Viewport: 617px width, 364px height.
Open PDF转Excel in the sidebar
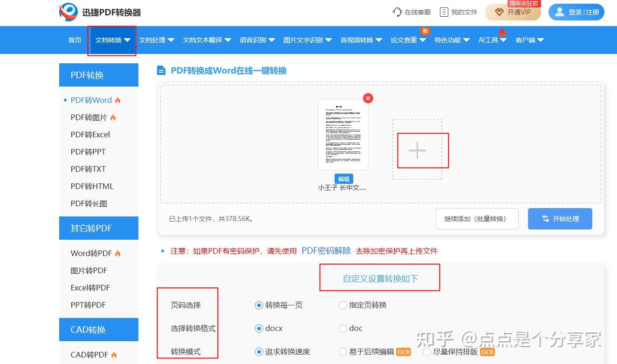(x=90, y=135)
